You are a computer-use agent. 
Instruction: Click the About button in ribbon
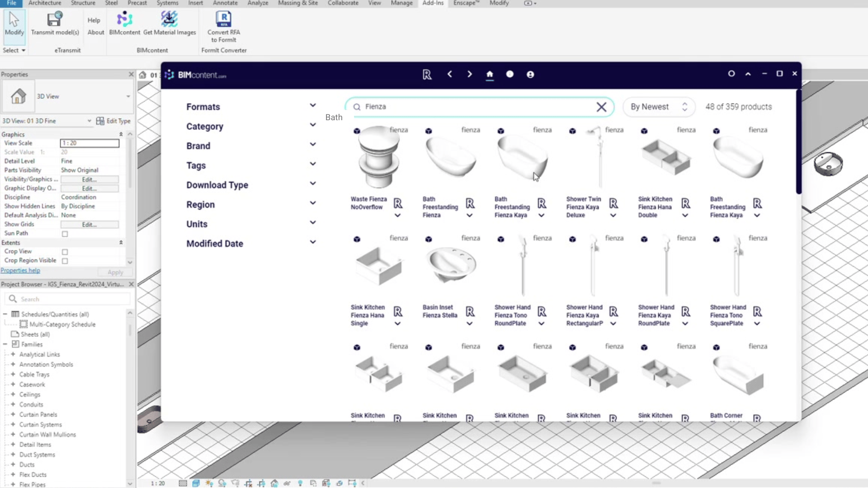pyautogui.click(x=95, y=33)
